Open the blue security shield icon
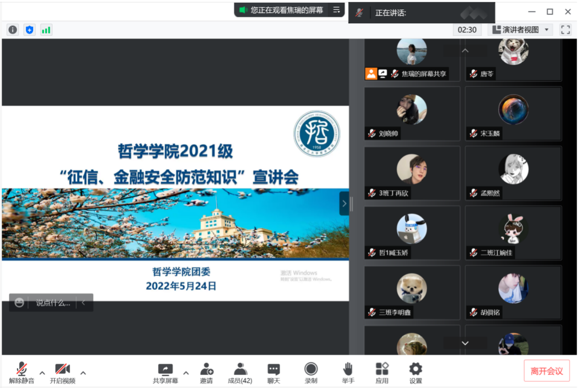 click(x=30, y=30)
